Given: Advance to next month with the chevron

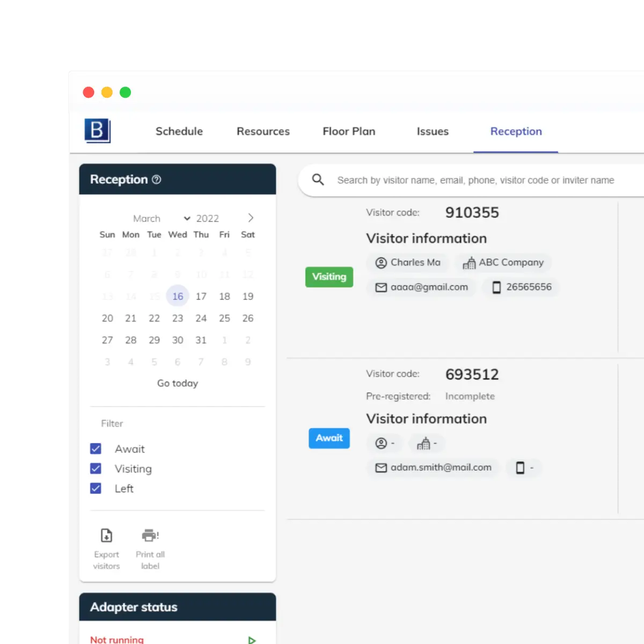Looking at the screenshot, I should click(x=250, y=218).
